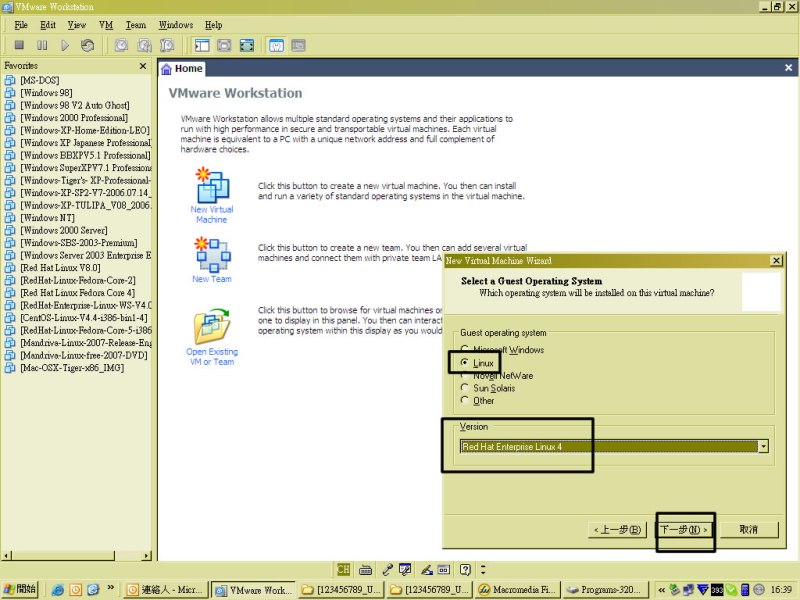This screenshot has width=800, height=600.
Task: Close the Home tab panel
Action: [x=788, y=68]
